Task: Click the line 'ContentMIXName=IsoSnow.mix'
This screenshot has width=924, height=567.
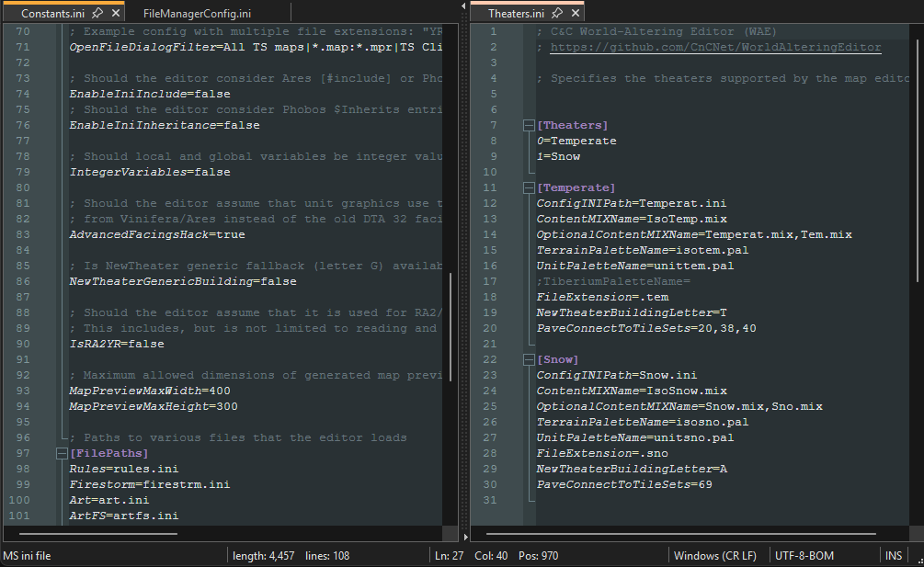Action: (x=632, y=391)
